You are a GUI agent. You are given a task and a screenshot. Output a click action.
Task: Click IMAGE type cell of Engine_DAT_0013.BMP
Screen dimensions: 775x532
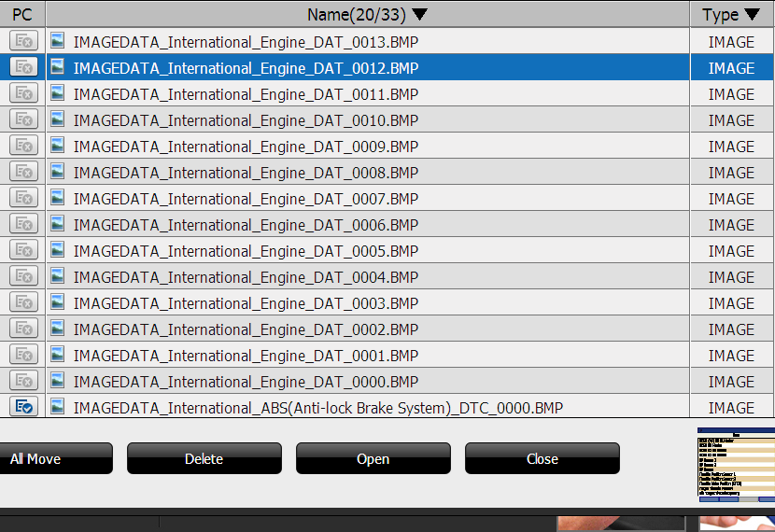click(731, 42)
